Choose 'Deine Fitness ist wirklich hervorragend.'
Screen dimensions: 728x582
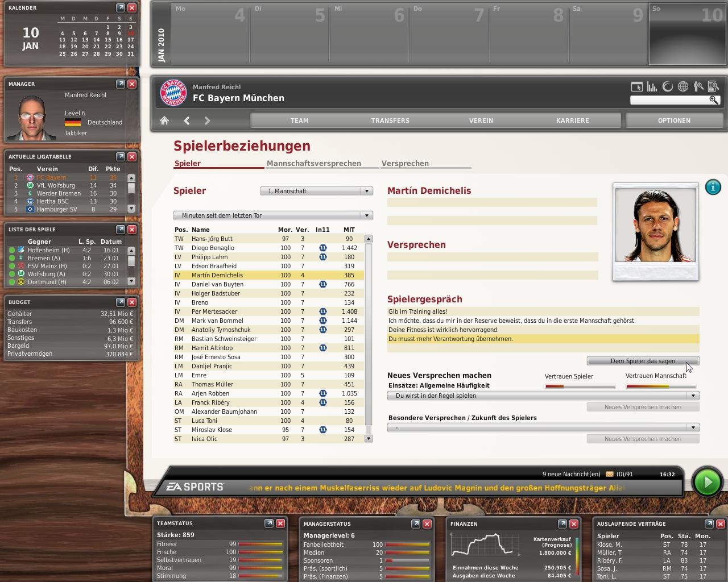pos(543,330)
